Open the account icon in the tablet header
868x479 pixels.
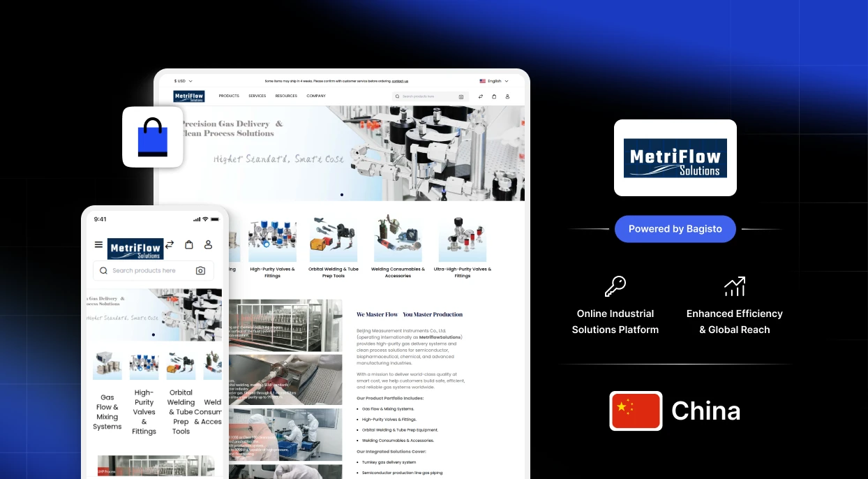507,96
